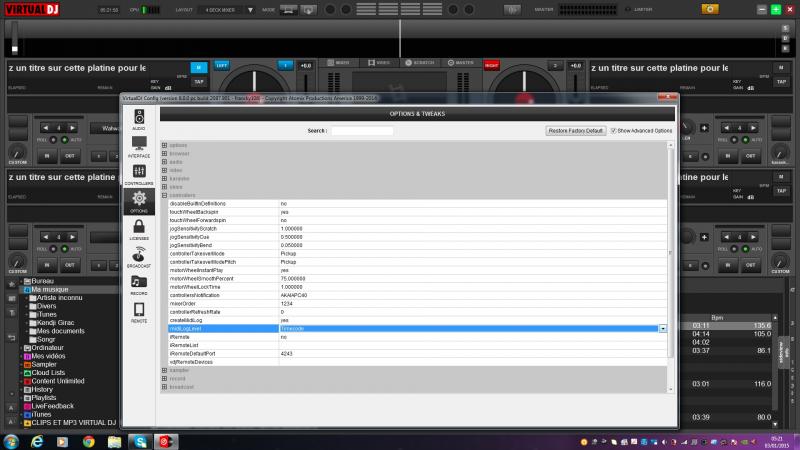The width and height of the screenshot is (800, 450).
Task: Click the motorWheelSmoothPercent value 75.000000
Action: coord(293,279)
